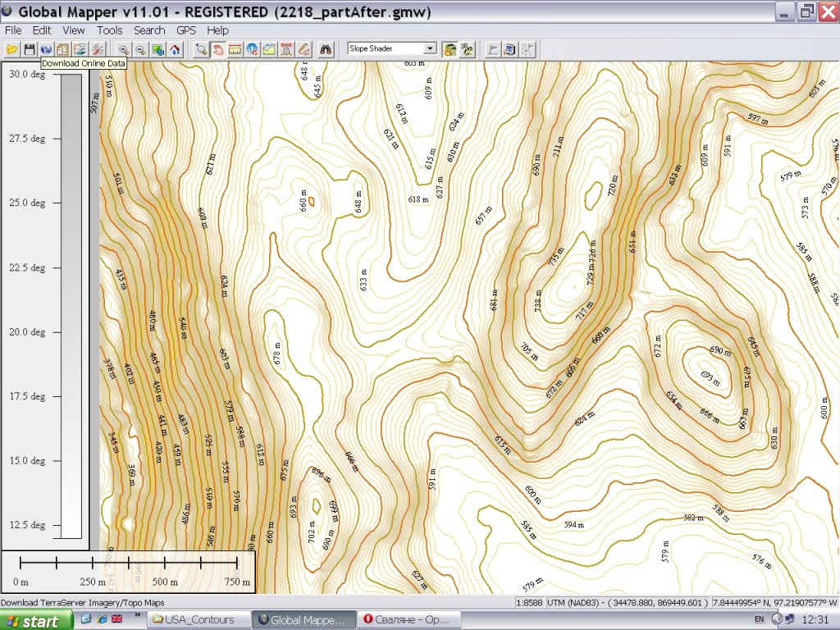Open the Tools menu
Image resolution: width=840 pixels, height=630 pixels.
pos(109,30)
